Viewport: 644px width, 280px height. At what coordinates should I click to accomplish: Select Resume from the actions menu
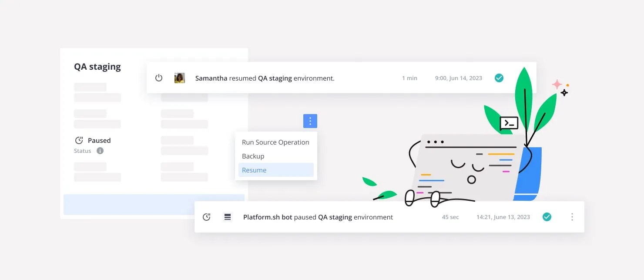click(x=254, y=170)
